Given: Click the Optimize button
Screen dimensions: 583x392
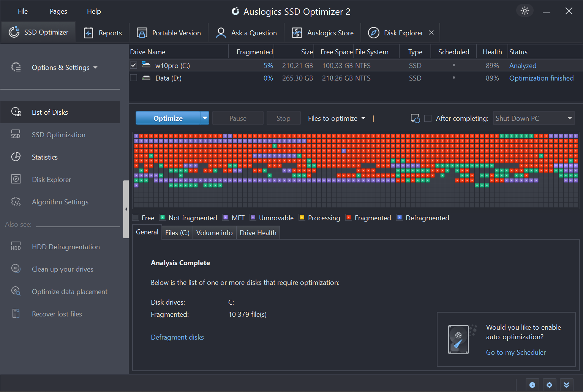Looking at the screenshot, I should click(168, 118).
